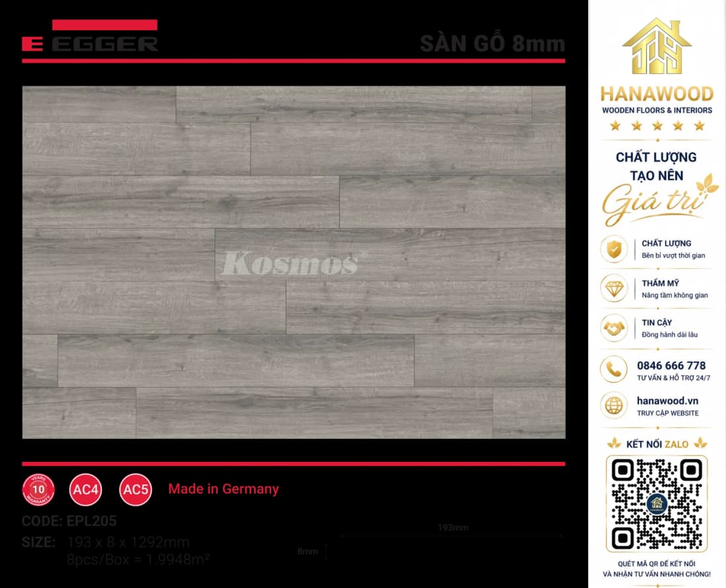Click the "THẨM MỸ" label

[x=660, y=283]
